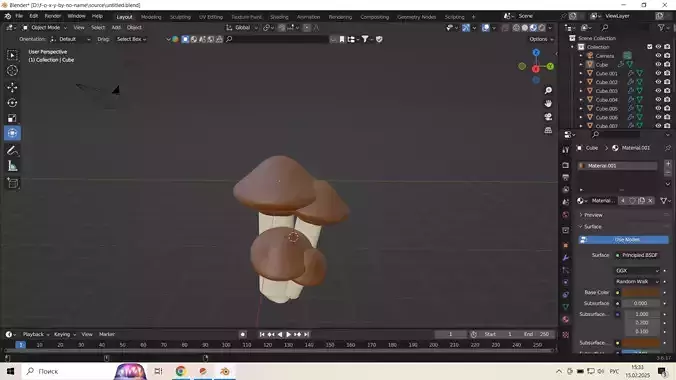Viewport: 676px width, 380px height.
Task: Open the Edit menu
Action: 34,16
